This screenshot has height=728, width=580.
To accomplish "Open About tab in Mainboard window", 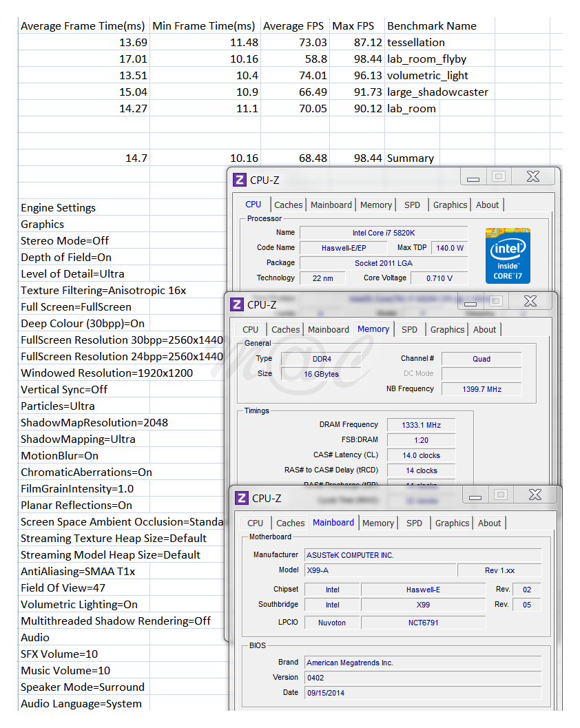I will click(490, 523).
